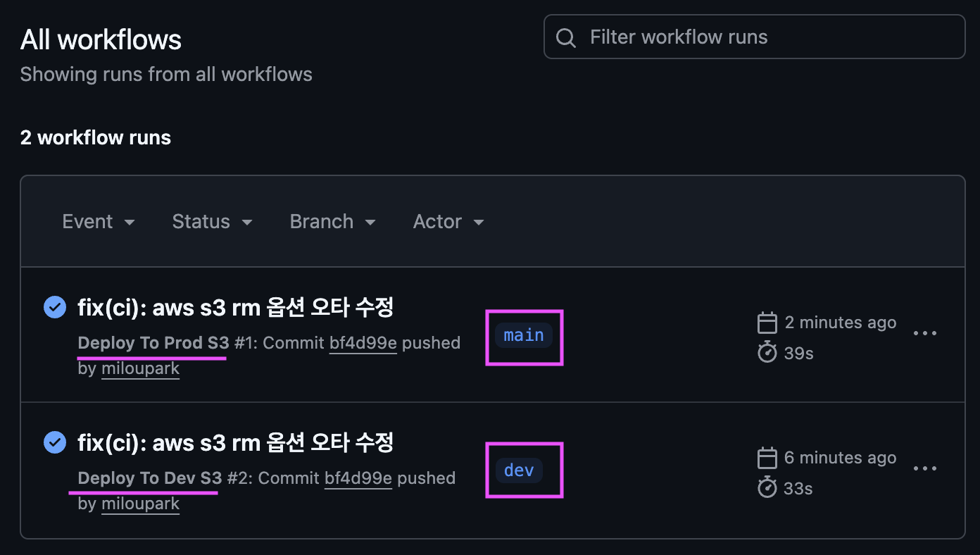
Task: Click success checkmark icon for Prod S3 run
Action: click(55, 307)
